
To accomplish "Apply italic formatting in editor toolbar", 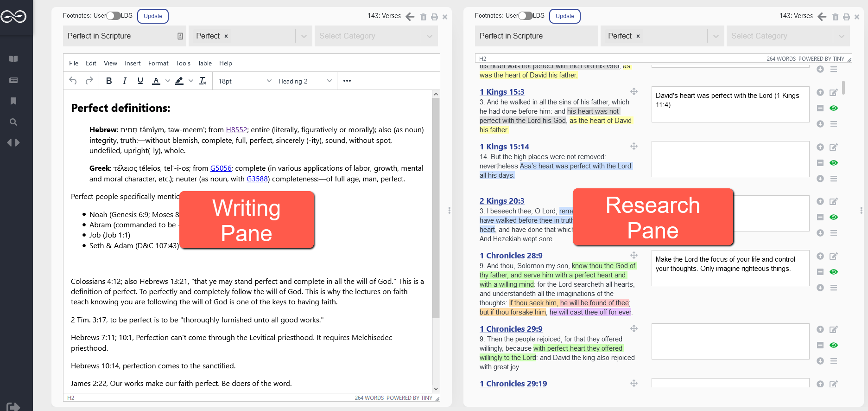I will 125,81.
